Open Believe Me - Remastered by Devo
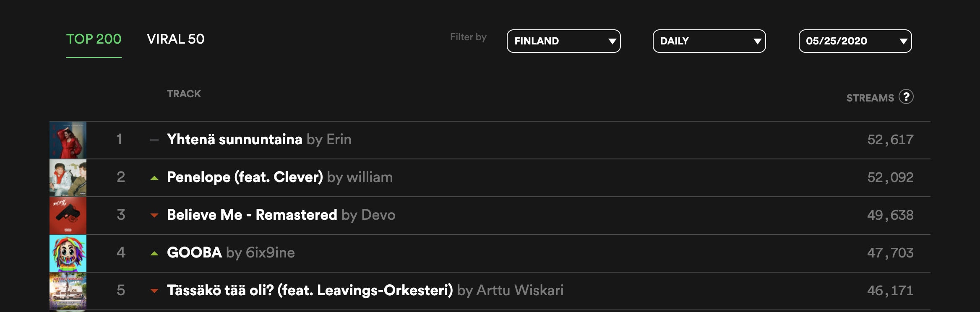Screen dimensions: 980x312 click(x=281, y=215)
